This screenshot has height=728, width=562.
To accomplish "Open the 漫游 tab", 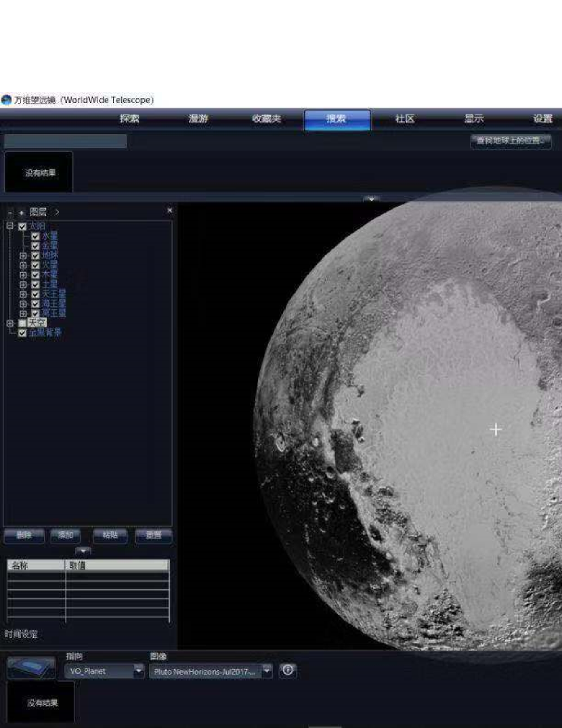I will coord(198,119).
